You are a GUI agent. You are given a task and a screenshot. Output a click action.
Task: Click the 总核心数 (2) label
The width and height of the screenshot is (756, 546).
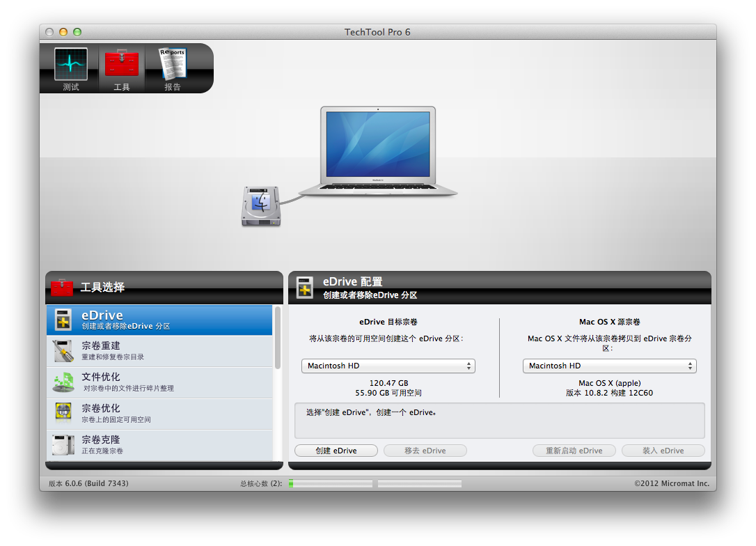click(261, 483)
